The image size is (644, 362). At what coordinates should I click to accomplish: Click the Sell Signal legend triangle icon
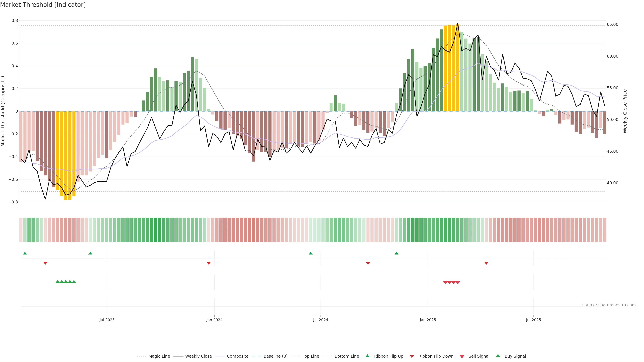tap(462, 356)
